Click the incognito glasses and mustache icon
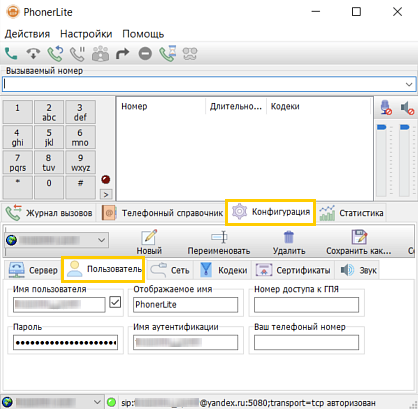Image resolution: width=418 pixels, height=409 pixels. click(x=190, y=54)
